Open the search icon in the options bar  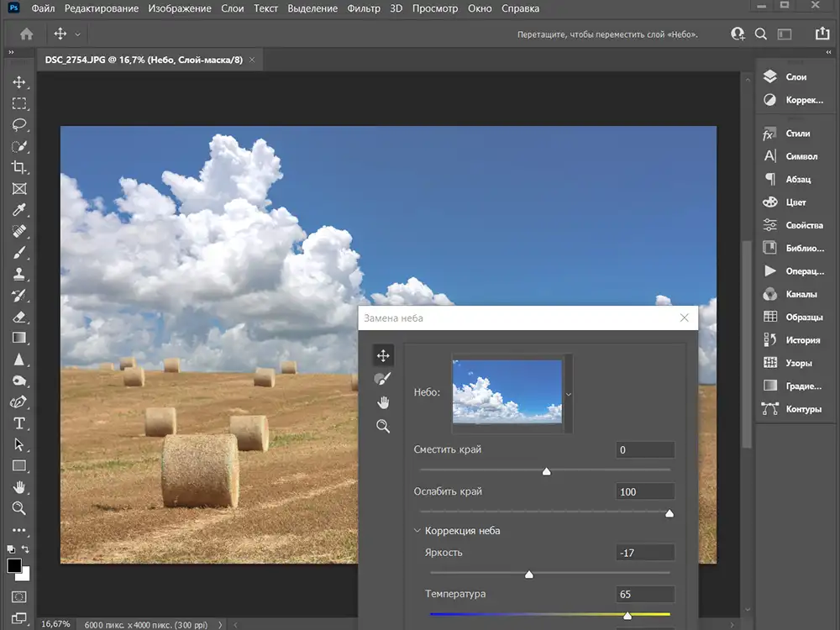[x=761, y=34]
